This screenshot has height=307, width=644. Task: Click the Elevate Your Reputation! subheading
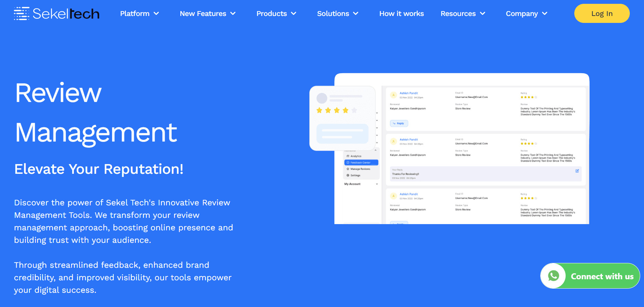[x=99, y=169]
